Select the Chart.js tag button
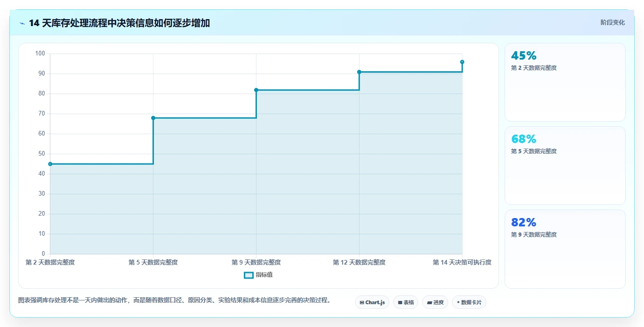This screenshot has width=644, height=327. (372, 302)
